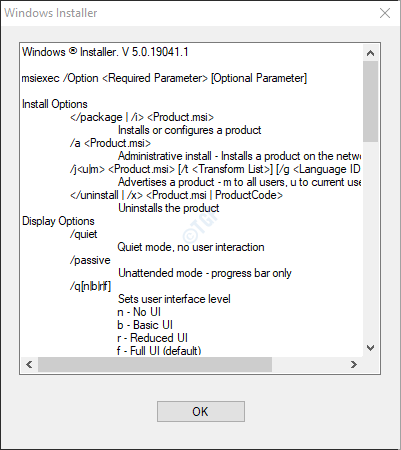401x450 pixels.
Task: Click the 'Uninstalls the product' description line
Action: click(169, 208)
